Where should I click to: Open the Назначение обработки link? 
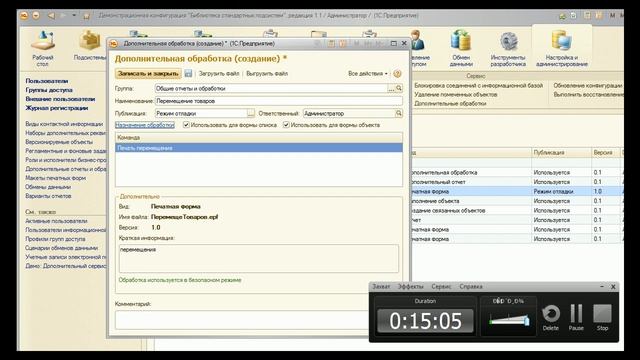tap(144, 125)
